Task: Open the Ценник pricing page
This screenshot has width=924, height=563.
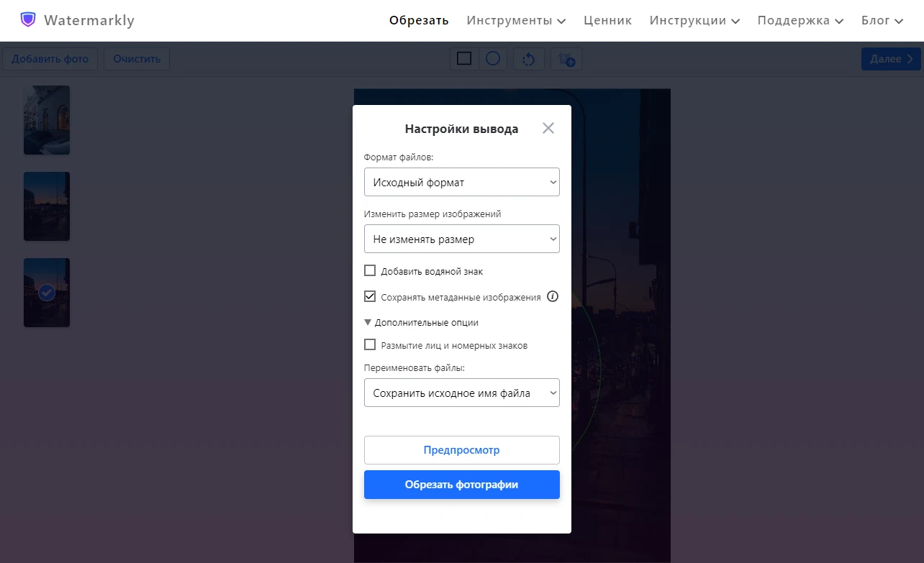Action: (608, 20)
